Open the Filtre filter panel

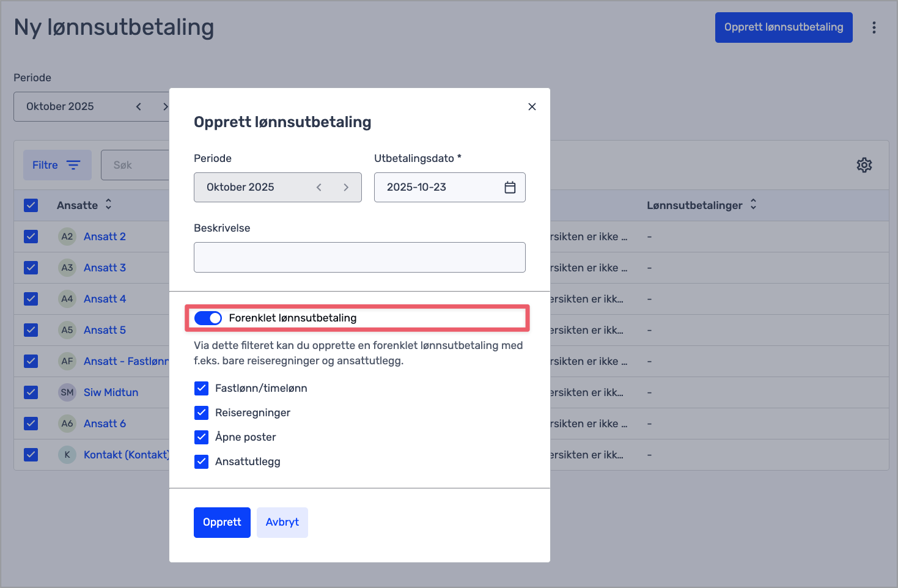[57, 165]
